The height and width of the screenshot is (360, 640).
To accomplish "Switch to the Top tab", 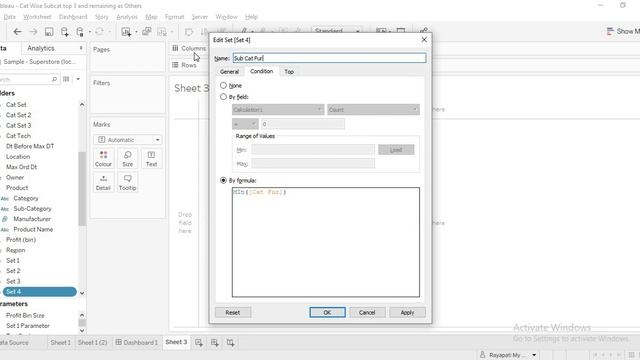I will point(289,71).
